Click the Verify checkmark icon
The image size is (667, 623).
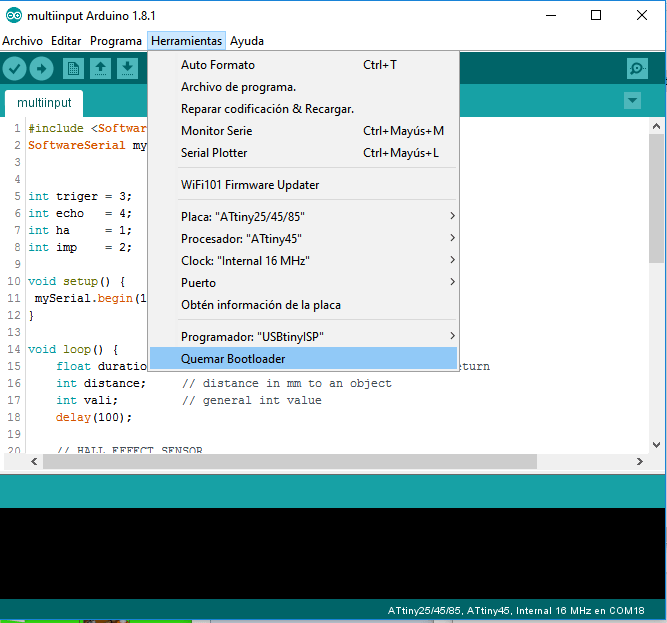(x=14, y=68)
